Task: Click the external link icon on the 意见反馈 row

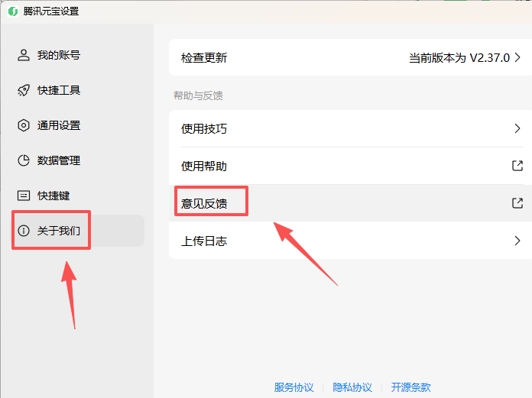Action: [517, 203]
